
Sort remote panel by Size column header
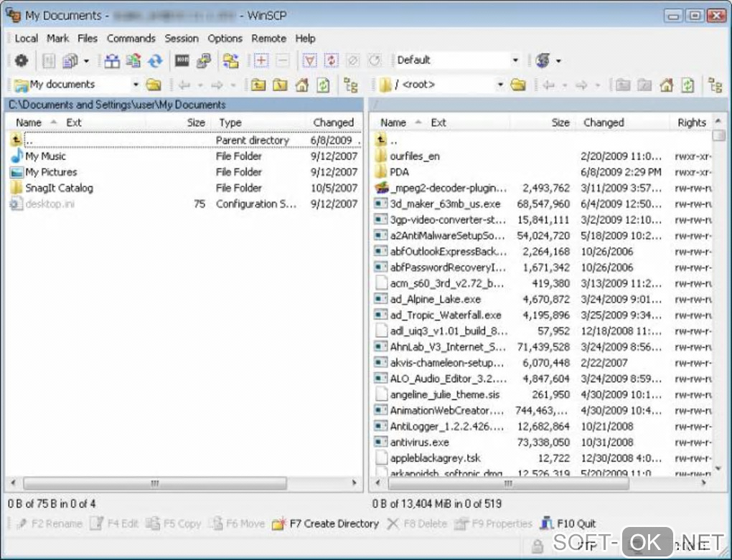point(543,123)
